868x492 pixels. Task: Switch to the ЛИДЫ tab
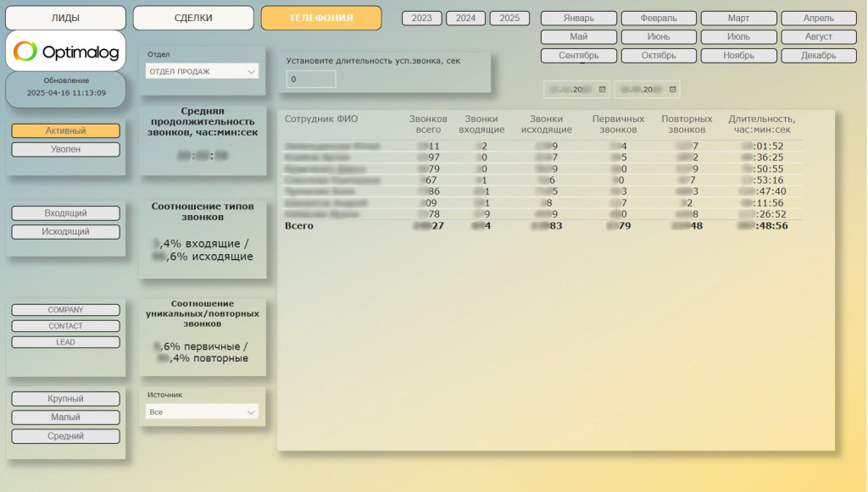coord(65,18)
